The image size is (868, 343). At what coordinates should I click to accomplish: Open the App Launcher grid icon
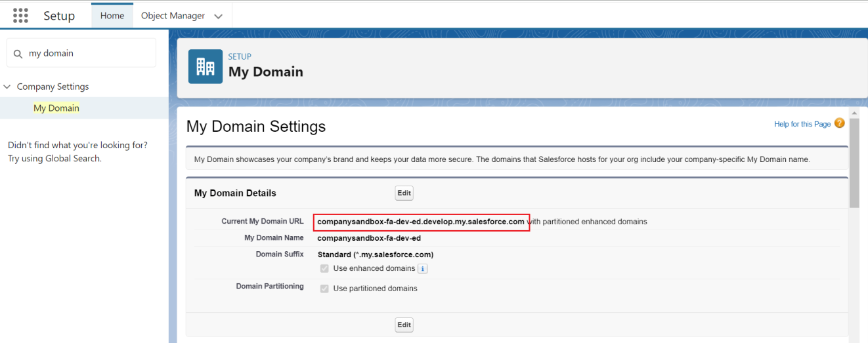click(20, 16)
